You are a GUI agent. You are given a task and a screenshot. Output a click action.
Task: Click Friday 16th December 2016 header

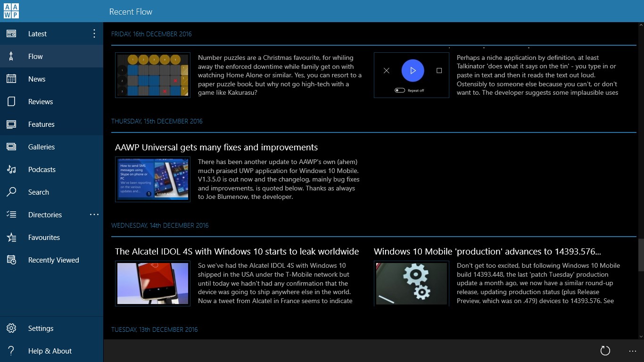151,34
